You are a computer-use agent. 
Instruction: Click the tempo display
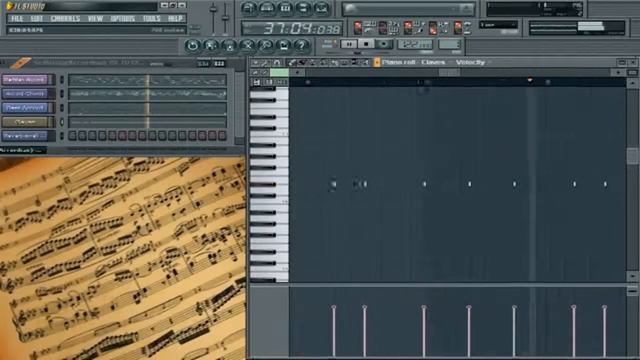(415, 44)
